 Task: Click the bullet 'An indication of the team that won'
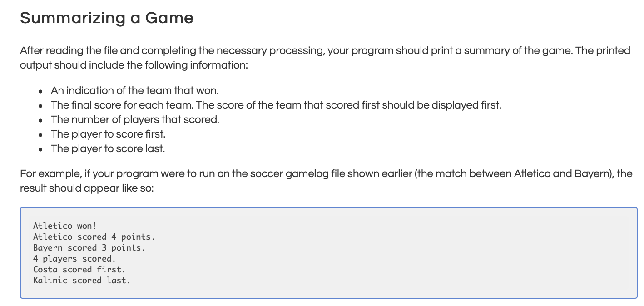(x=135, y=91)
